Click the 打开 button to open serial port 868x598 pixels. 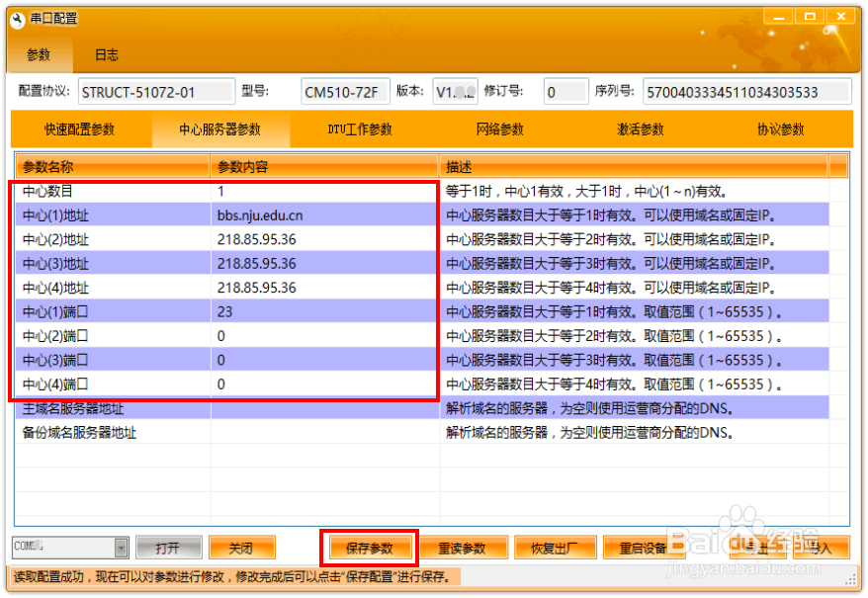click(168, 547)
